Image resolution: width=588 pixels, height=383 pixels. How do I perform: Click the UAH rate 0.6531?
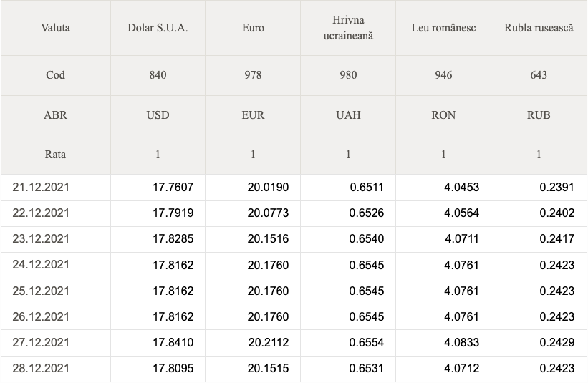367,369
